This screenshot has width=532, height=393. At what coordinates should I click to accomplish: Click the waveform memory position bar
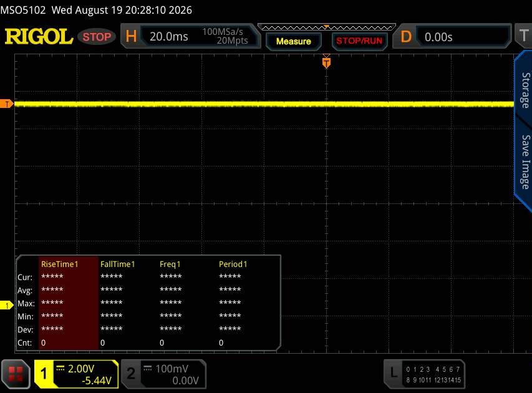pyautogui.click(x=326, y=27)
